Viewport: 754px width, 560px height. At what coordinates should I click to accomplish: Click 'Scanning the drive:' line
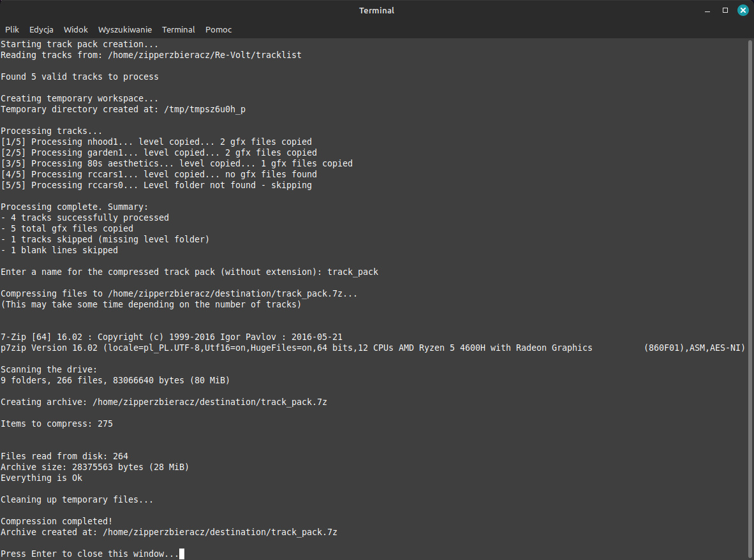coord(49,370)
